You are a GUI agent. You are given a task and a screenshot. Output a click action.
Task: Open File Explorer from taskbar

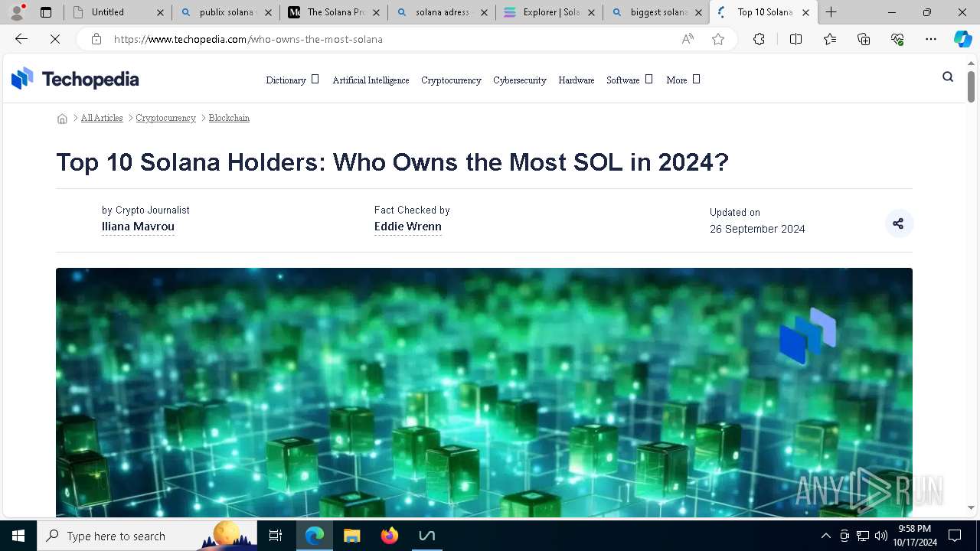coord(351,536)
